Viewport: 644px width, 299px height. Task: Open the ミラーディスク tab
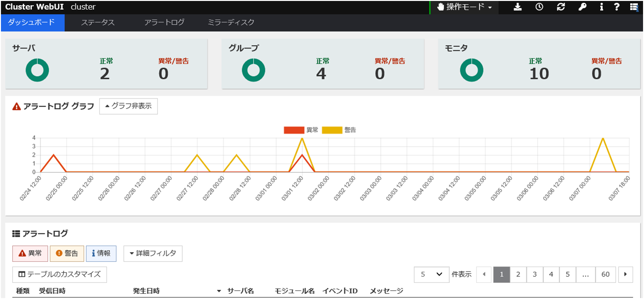[231, 22]
